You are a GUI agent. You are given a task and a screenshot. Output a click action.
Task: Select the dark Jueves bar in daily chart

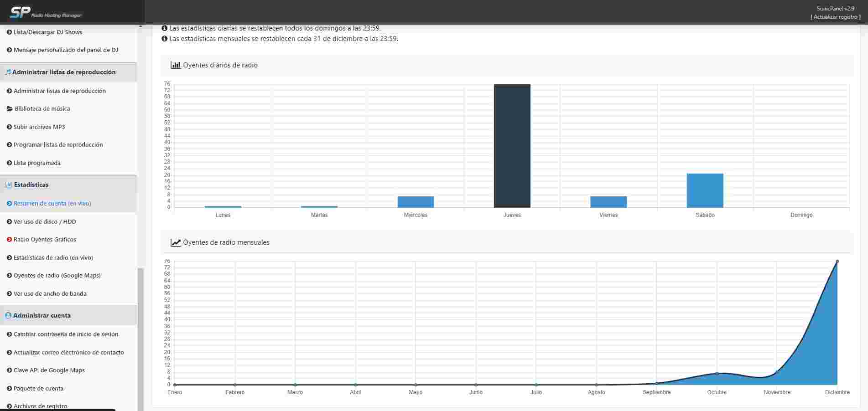pyautogui.click(x=512, y=146)
